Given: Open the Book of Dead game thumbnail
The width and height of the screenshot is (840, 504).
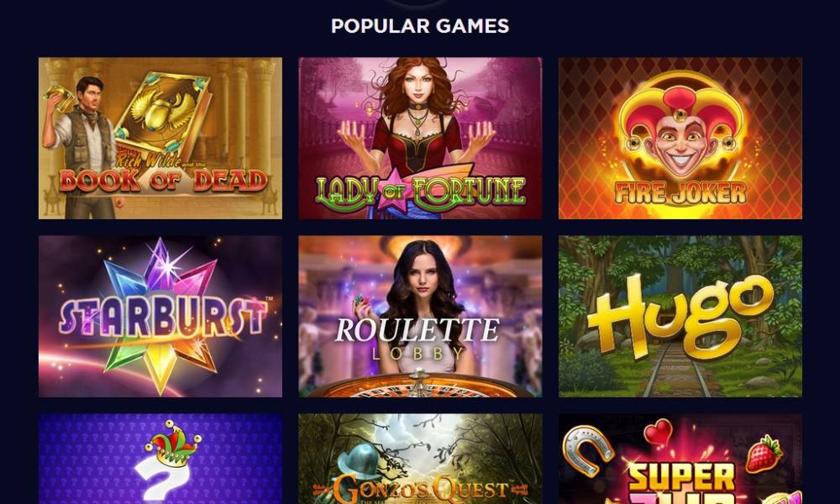Looking at the screenshot, I should pyautogui.click(x=160, y=139).
